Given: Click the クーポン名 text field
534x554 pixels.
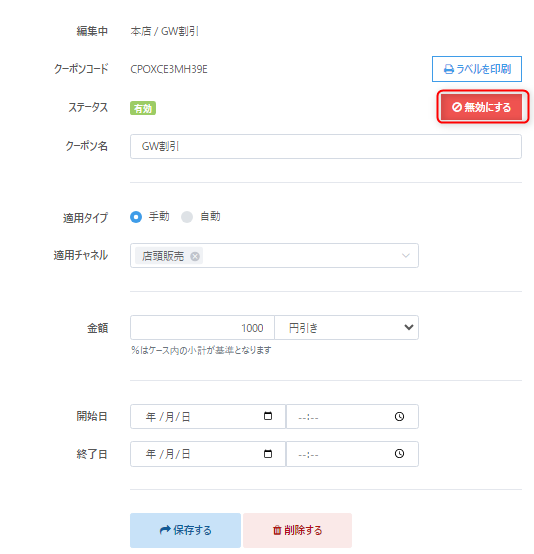Looking at the screenshot, I should pyautogui.click(x=326, y=146).
